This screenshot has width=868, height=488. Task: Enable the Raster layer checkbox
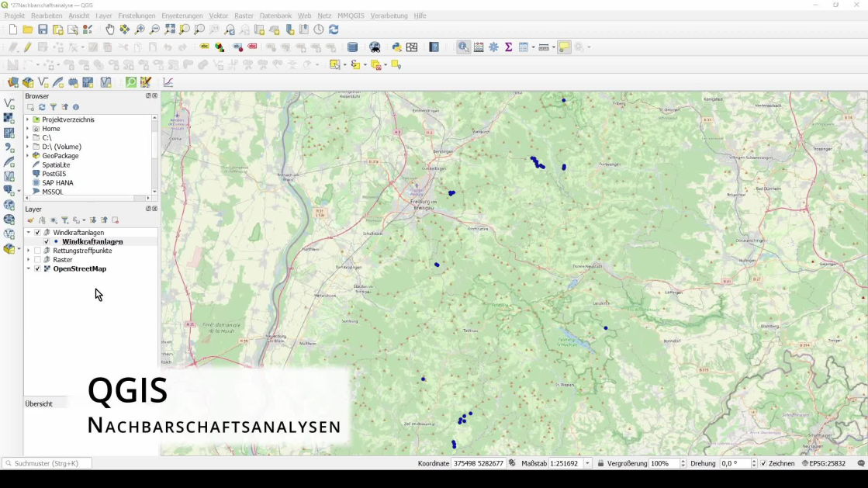[x=38, y=260]
